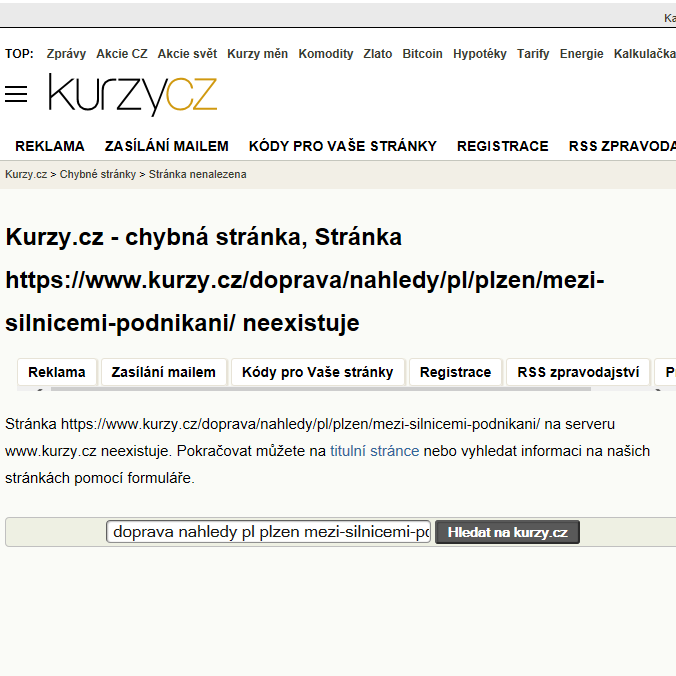Follow the titulní stránce link
676x676 pixels.
tap(375, 451)
